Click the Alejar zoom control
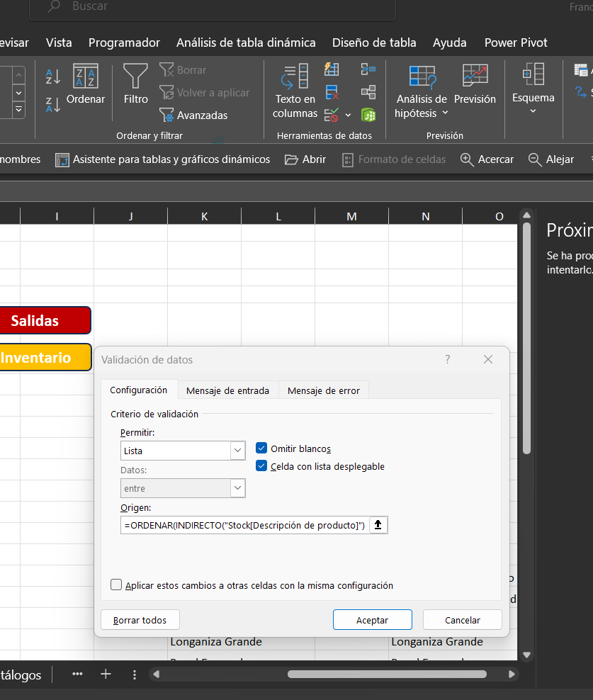 coord(551,159)
